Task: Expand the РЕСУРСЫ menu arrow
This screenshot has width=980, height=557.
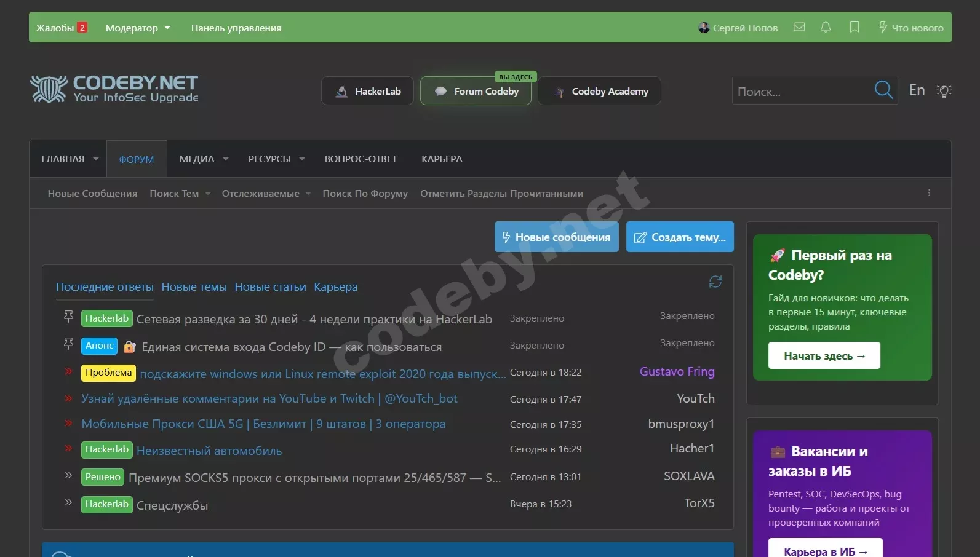Action: pyautogui.click(x=302, y=159)
